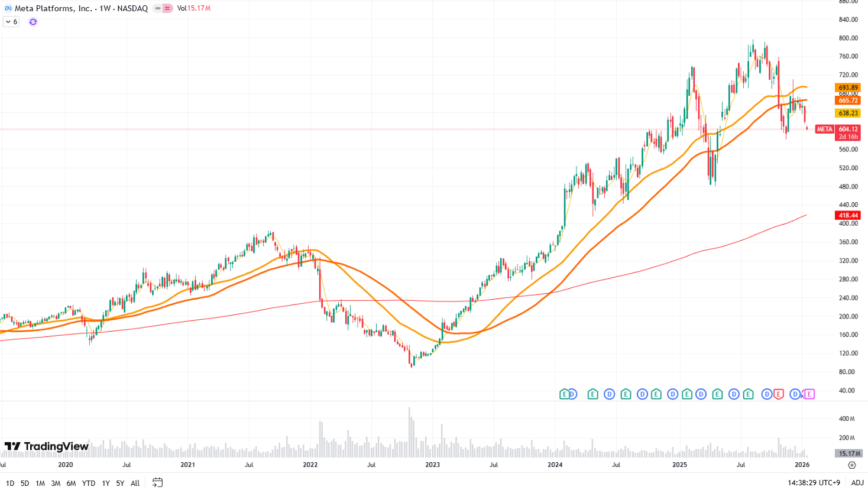Switch to the 6M time range
868x490 pixels.
(x=71, y=483)
